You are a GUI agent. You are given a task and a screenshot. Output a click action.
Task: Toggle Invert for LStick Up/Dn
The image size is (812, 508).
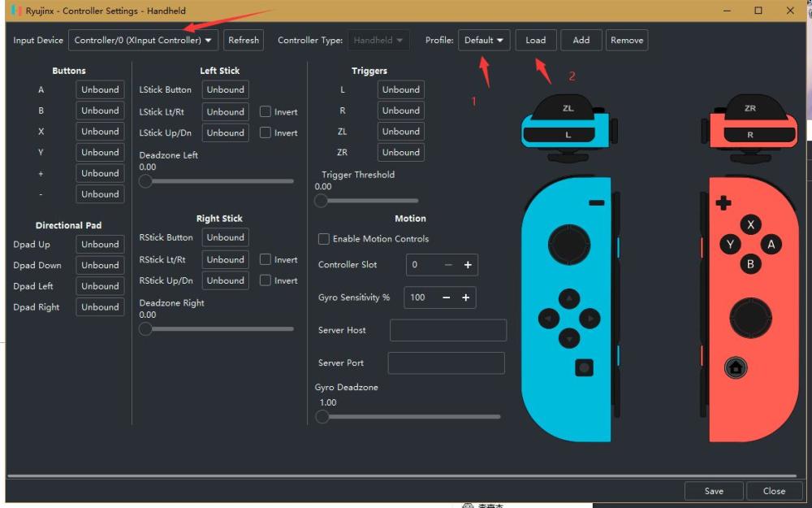click(x=266, y=132)
